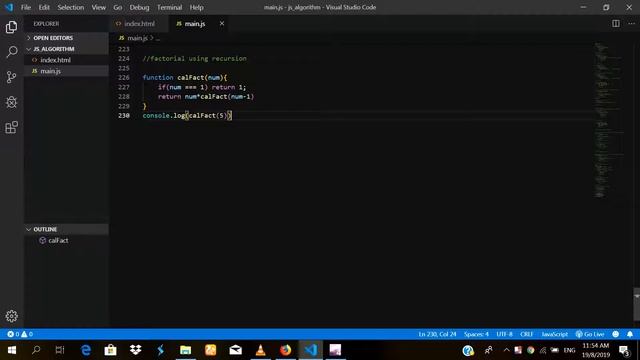Open Windows taskbar search
Screen dimensions: 640x360
[36, 350]
